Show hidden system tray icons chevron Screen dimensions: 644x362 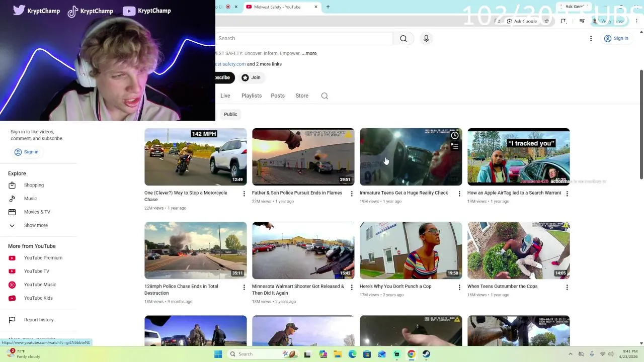coord(570,354)
